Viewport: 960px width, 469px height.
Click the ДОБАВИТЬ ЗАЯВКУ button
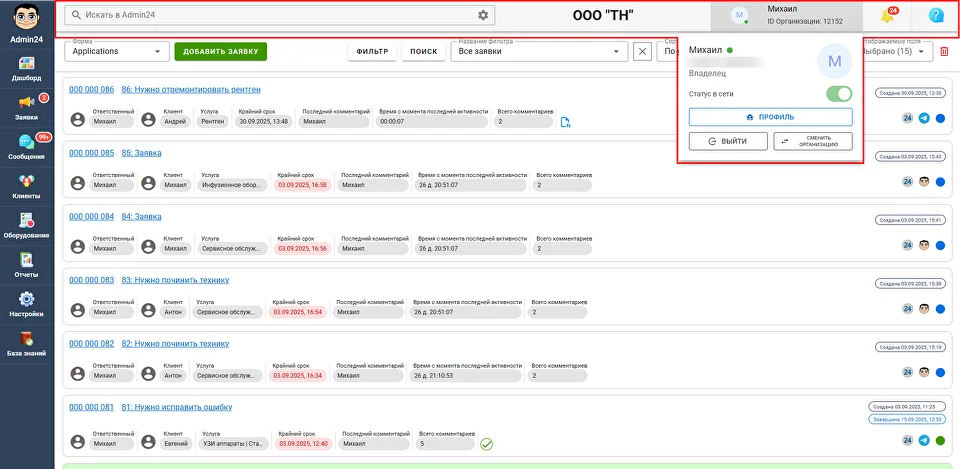coord(220,51)
